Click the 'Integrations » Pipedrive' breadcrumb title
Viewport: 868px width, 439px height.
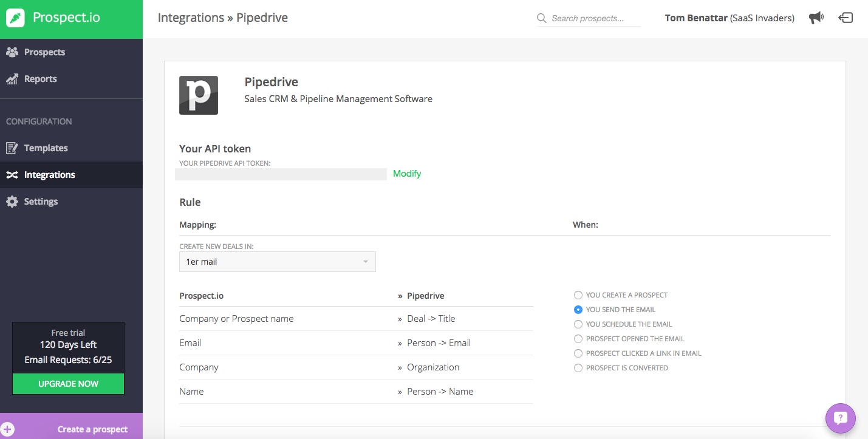[223, 18]
